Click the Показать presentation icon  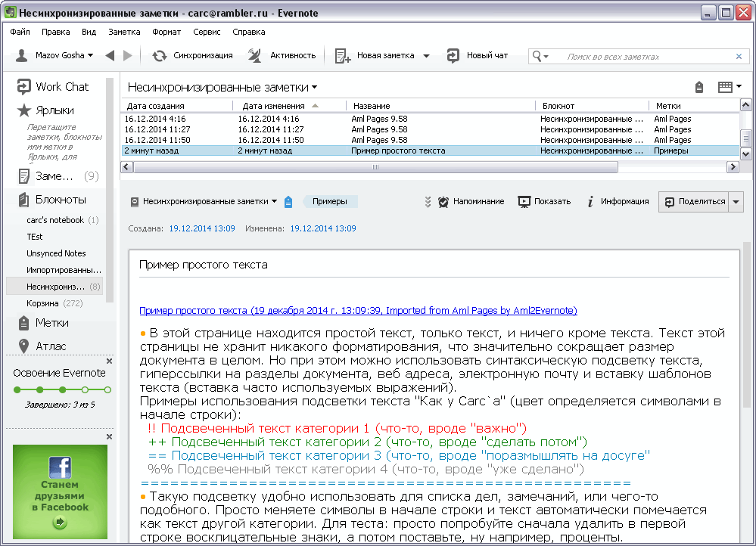point(524,202)
